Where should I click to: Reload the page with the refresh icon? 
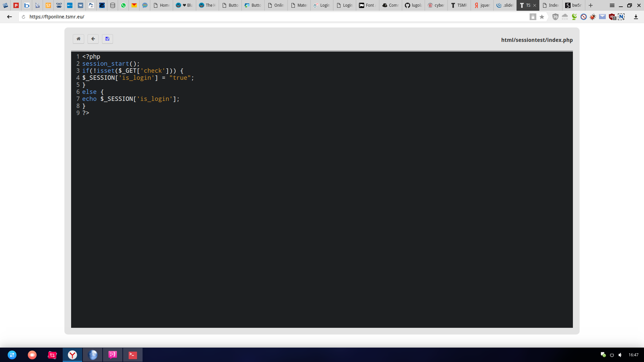[23, 17]
